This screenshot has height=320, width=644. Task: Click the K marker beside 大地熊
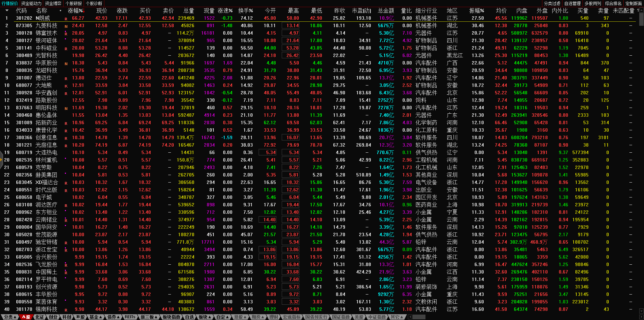point(66,86)
